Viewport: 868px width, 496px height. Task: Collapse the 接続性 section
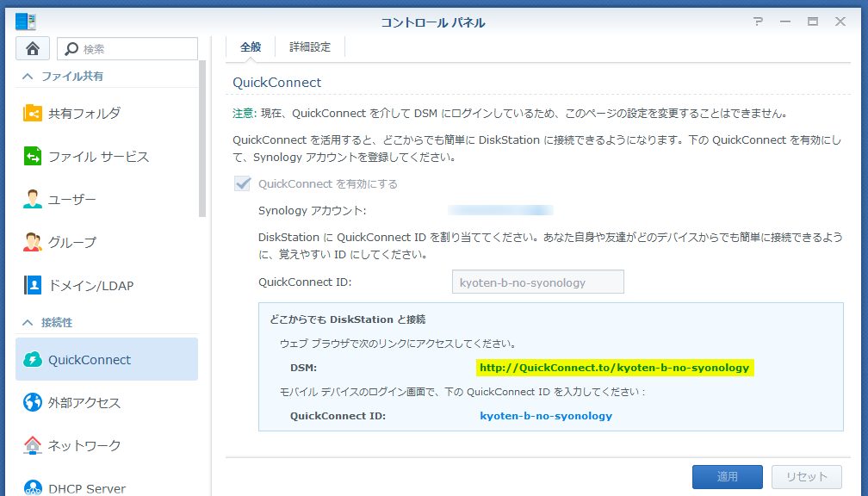click(28, 322)
